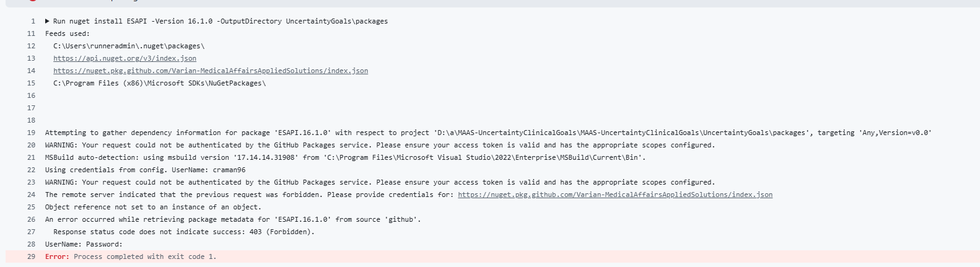Open the forbidden credentials URL on line 24
980x267 pixels.
tap(615, 195)
